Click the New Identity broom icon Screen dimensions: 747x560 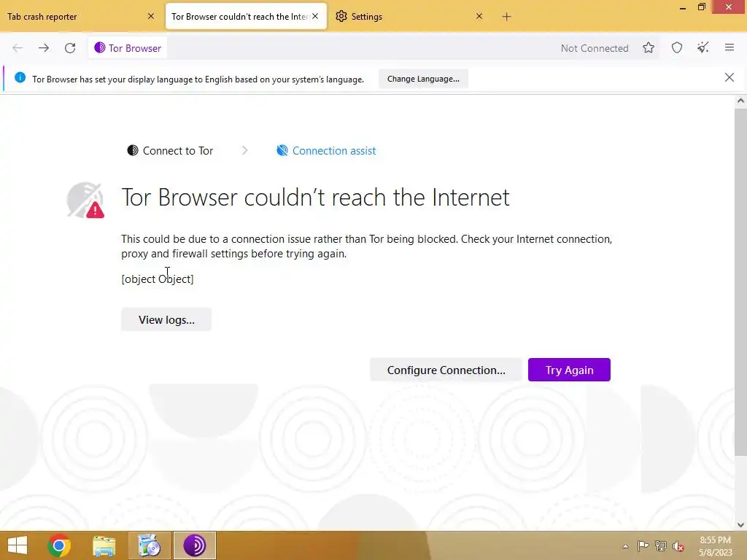coord(703,47)
